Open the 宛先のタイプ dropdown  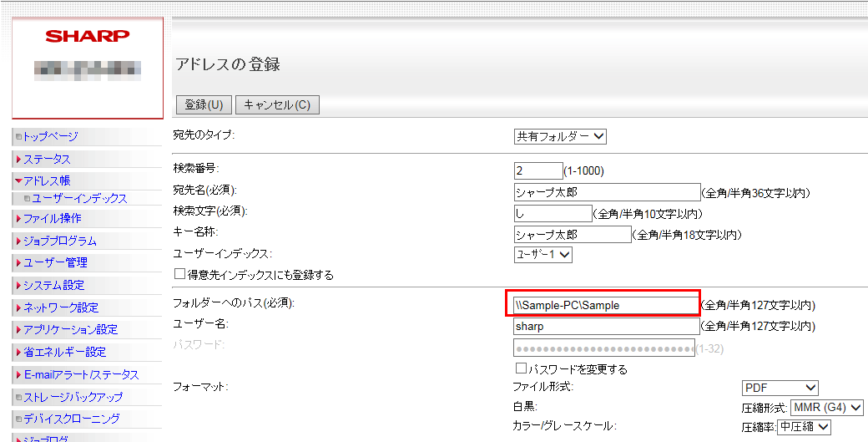click(x=560, y=136)
